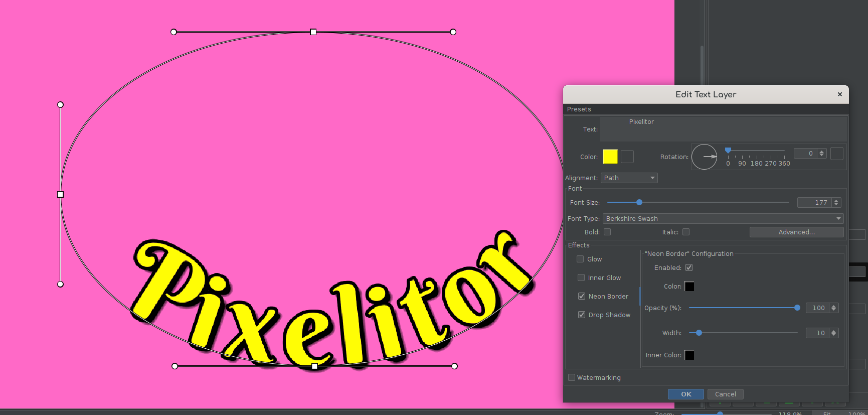Switch to the Inner Glow tab label
Screen dimensions: 868x415
[604, 278]
